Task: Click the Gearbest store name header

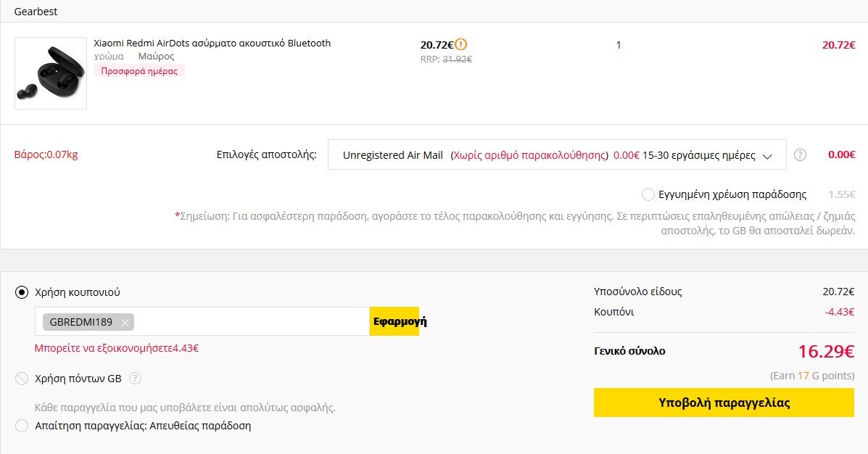Action: 36,12
